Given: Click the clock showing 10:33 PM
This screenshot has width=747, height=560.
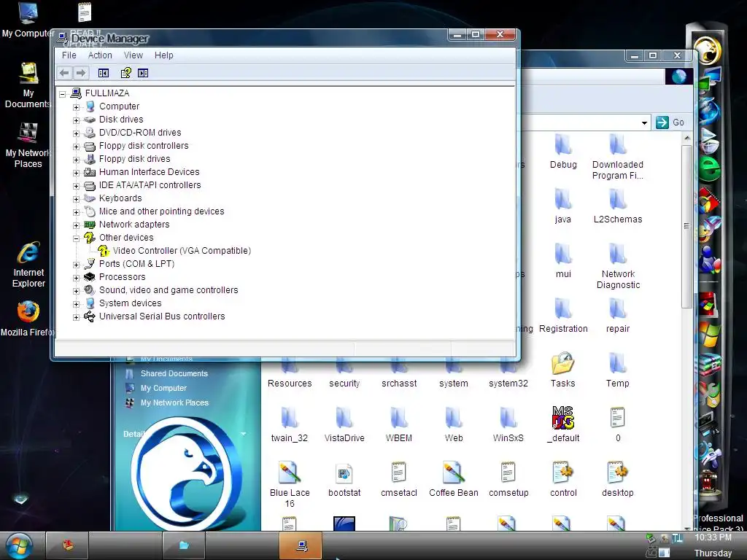Looking at the screenshot, I should tap(713, 537).
